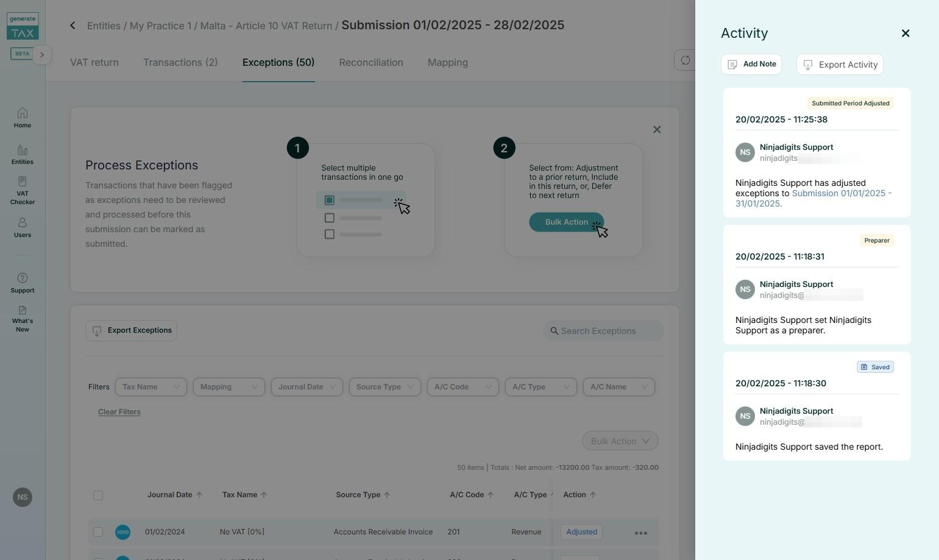
Task: Switch to the Transactions (2) tab
Action: point(180,63)
